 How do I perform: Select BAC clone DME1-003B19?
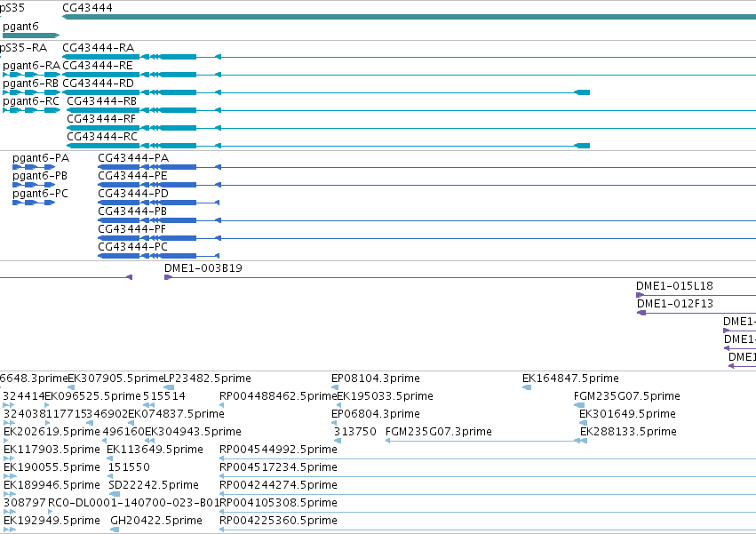tap(203, 268)
